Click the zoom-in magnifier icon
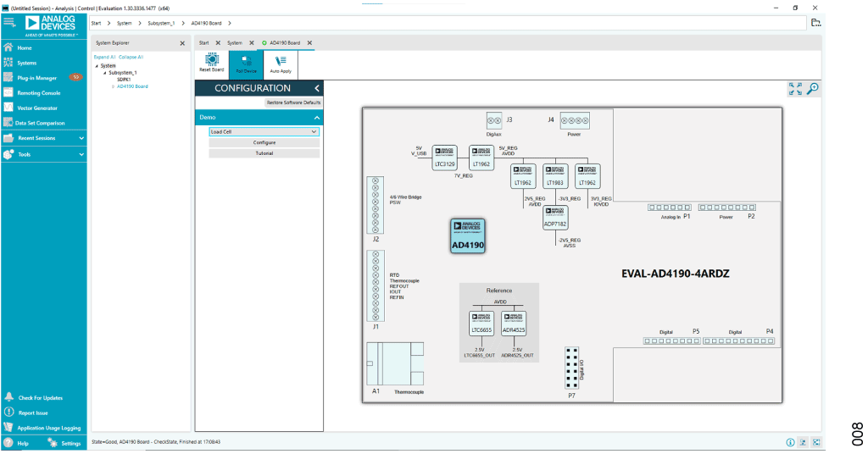The height and width of the screenshot is (454, 868). pos(813,88)
